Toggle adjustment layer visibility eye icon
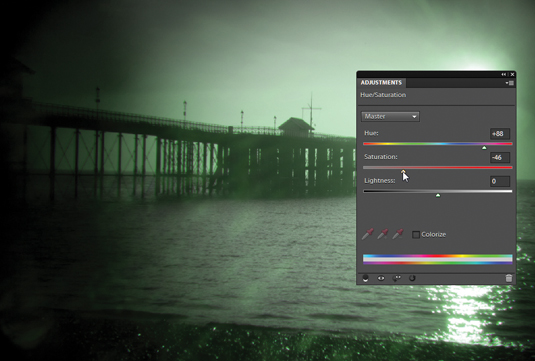 pos(381,278)
